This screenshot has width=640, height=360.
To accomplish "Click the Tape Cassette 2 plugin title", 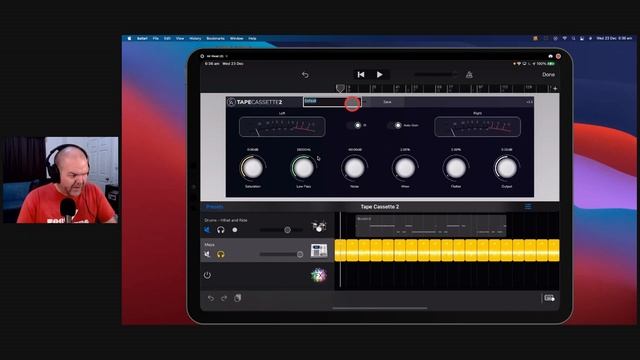I will point(380,207).
